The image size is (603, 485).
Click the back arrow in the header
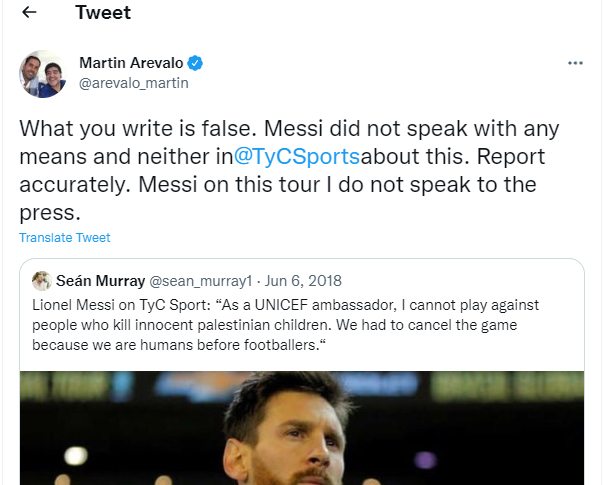coord(29,13)
